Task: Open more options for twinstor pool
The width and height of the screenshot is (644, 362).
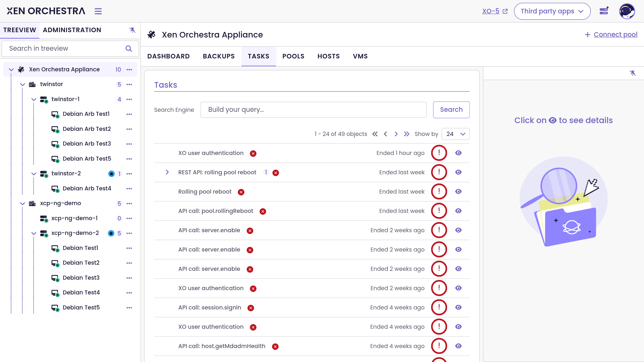Action: (129, 84)
